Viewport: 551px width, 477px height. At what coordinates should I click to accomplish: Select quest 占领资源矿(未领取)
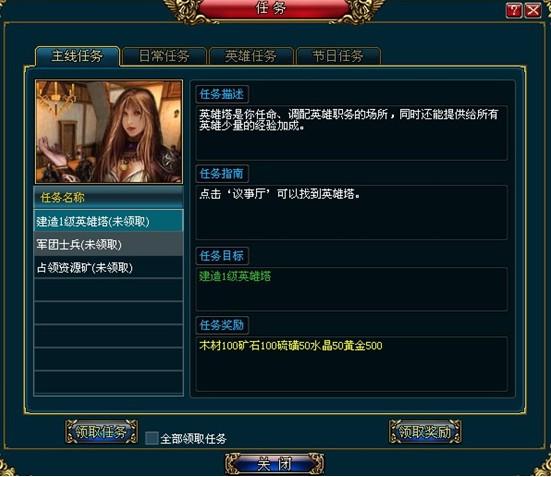[109, 267]
